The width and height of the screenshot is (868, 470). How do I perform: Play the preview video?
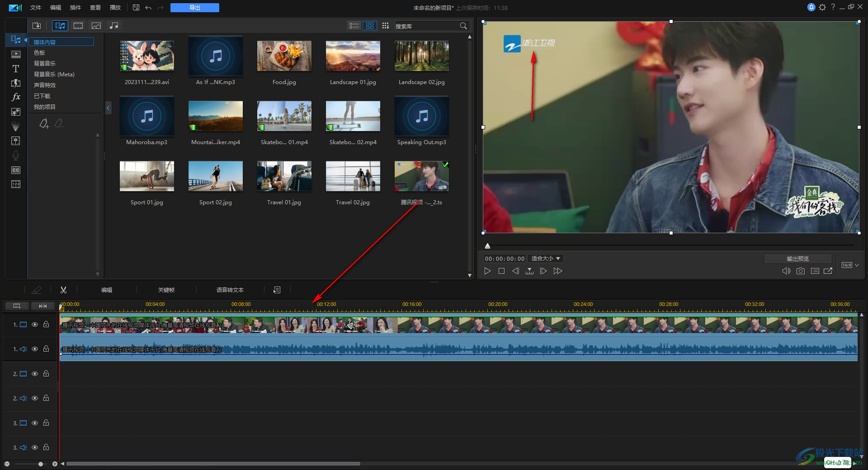tap(487, 271)
